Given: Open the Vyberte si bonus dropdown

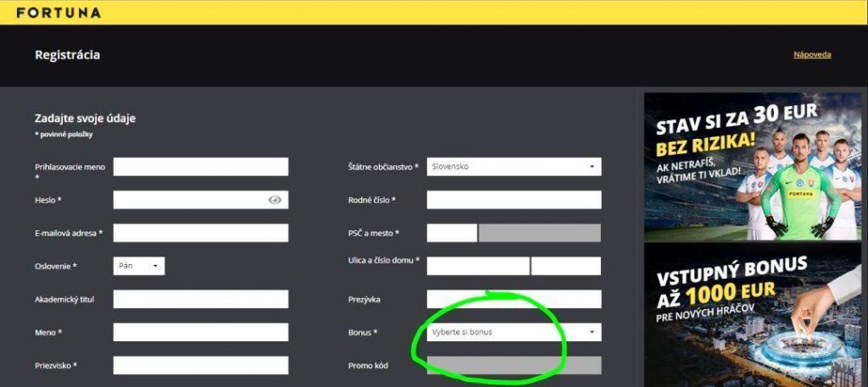Looking at the screenshot, I should click(514, 332).
